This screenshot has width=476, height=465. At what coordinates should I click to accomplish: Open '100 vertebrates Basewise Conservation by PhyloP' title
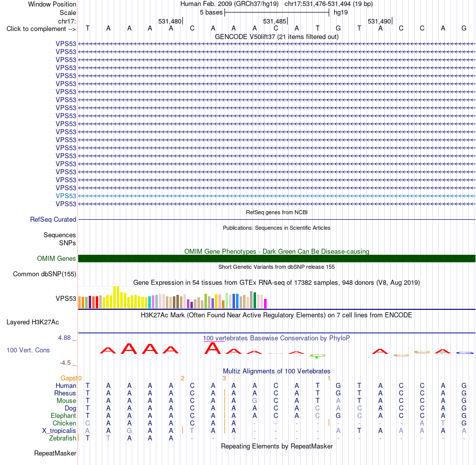277,338
